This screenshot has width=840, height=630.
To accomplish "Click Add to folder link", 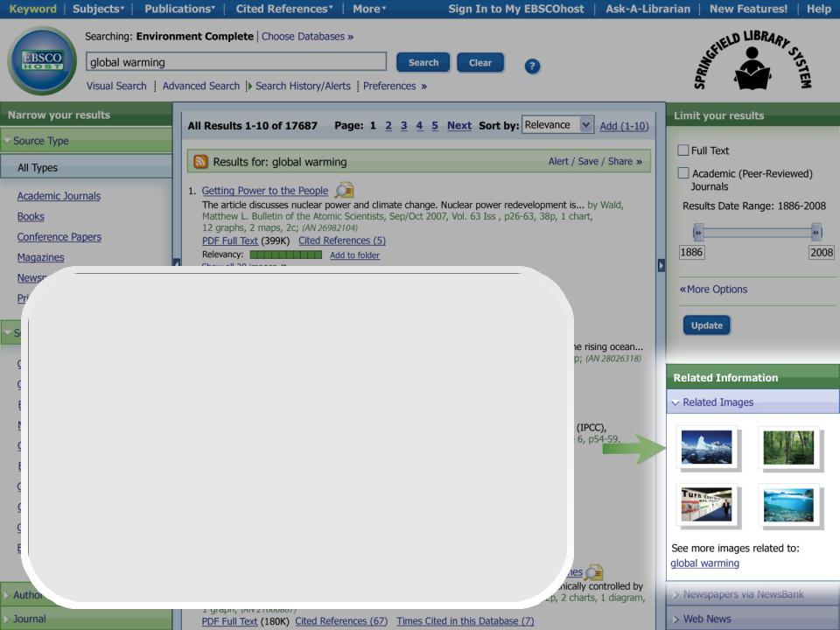I will pos(354,255).
